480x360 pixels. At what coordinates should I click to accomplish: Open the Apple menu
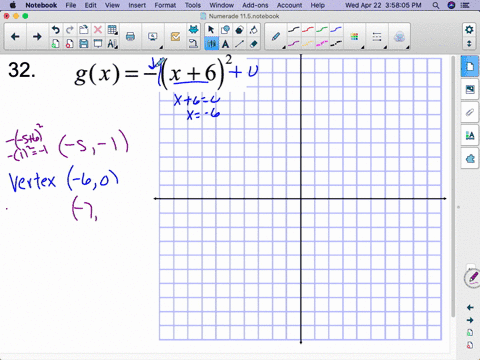pyautogui.click(x=12, y=5)
